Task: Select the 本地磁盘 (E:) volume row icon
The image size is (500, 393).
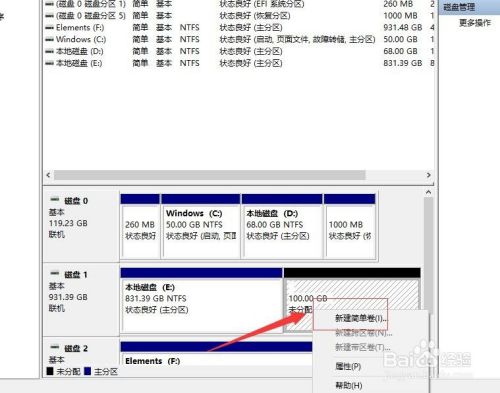Action: coord(49,63)
